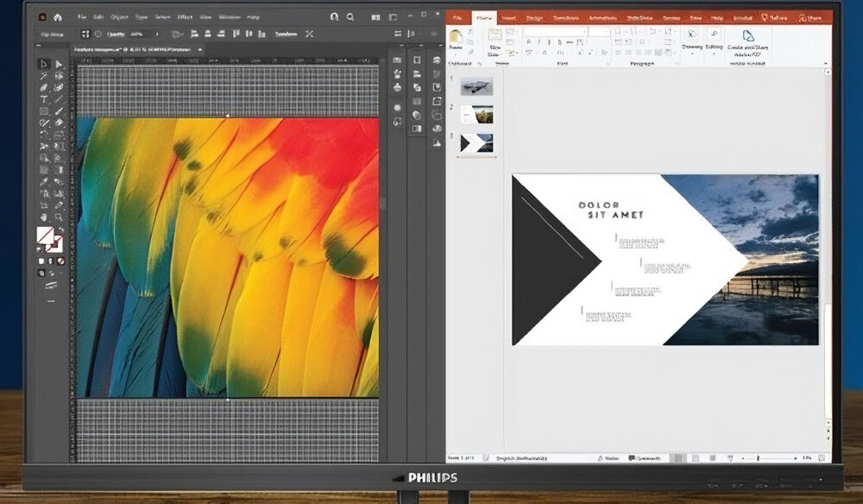Viewport: 863px width, 504px height.
Task: Click the Share button in PowerPoint
Action: [x=810, y=17]
